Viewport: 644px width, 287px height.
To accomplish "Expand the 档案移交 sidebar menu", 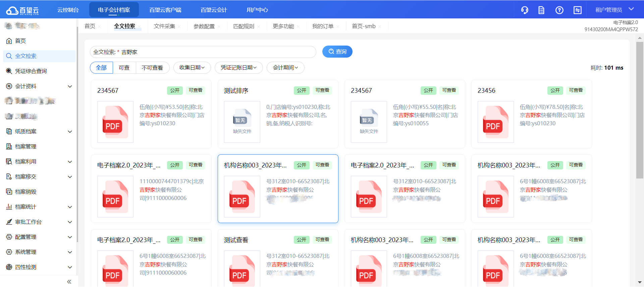I will click(70, 177).
